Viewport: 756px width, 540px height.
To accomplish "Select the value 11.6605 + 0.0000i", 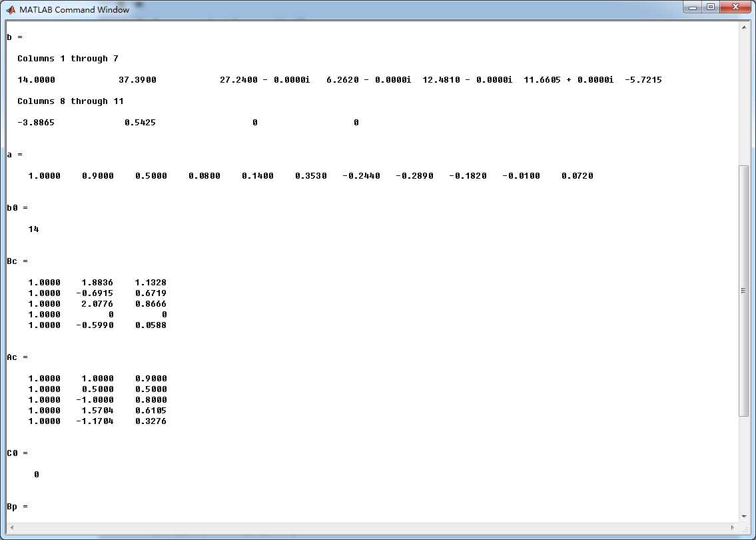I will point(568,79).
